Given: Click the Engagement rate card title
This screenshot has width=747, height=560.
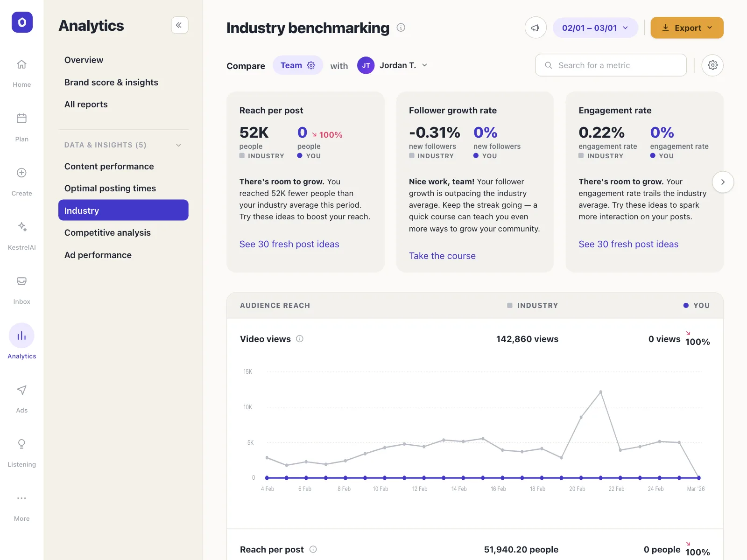Looking at the screenshot, I should pyautogui.click(x=615, y=111).
